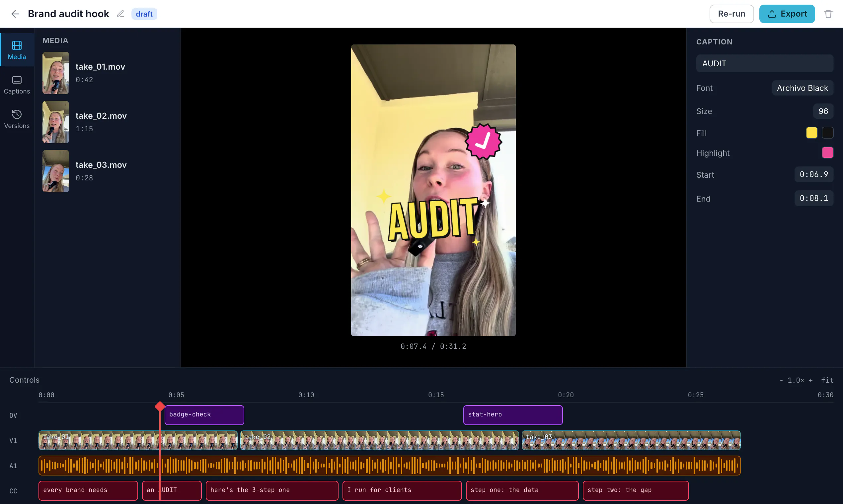Open the pink Highlight color swatch
Image resolution: width=843 pixels, height=504 pixels.
827,153
